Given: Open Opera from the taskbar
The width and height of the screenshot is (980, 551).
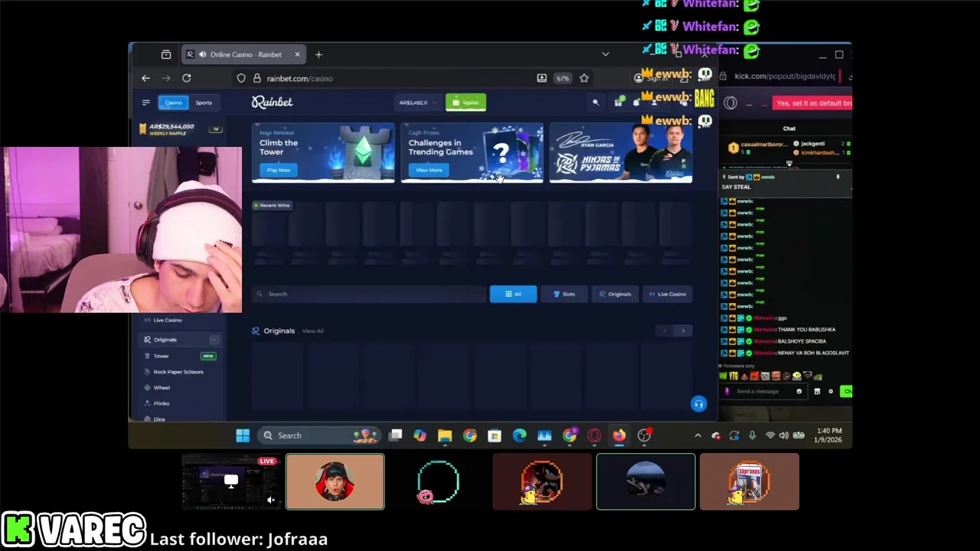Looking at the screenshot, I should pos(594,435).
